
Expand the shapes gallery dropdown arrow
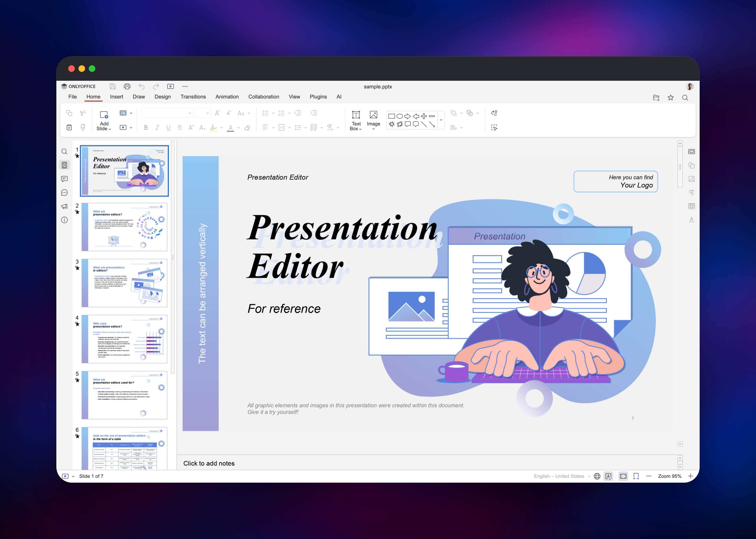coord(441,120)
